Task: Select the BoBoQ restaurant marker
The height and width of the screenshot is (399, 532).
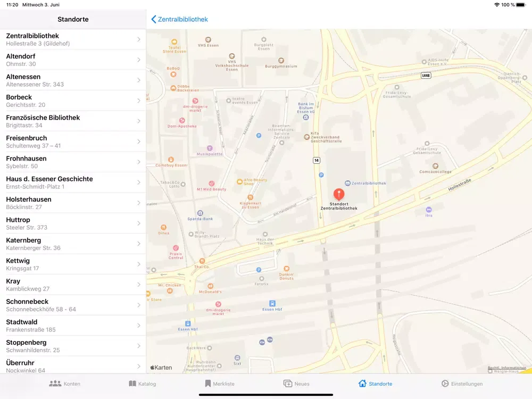Action: (173, 74)
